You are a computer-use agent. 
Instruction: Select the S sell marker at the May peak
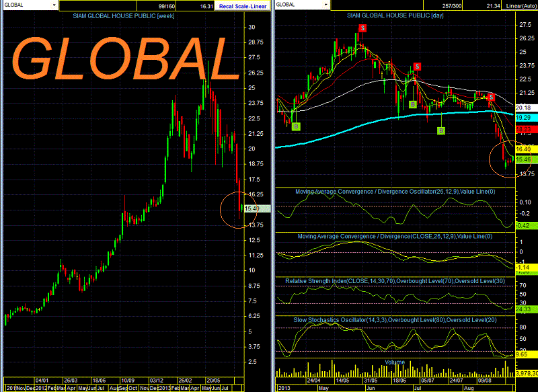pyautogui.click(x=362, y=28)
